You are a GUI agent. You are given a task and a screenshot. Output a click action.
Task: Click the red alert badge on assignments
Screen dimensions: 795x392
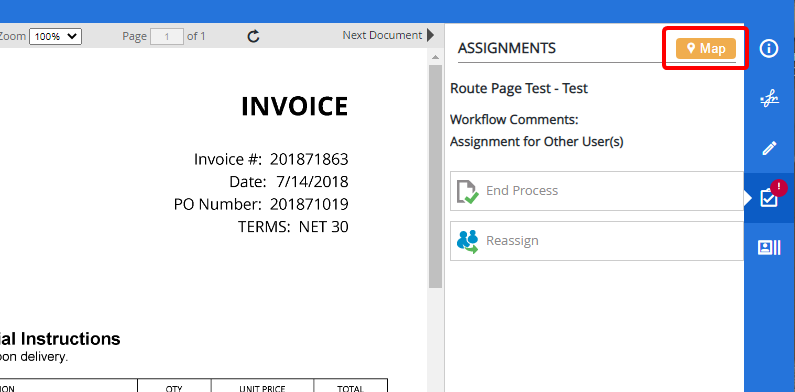[x=779, y=187]
